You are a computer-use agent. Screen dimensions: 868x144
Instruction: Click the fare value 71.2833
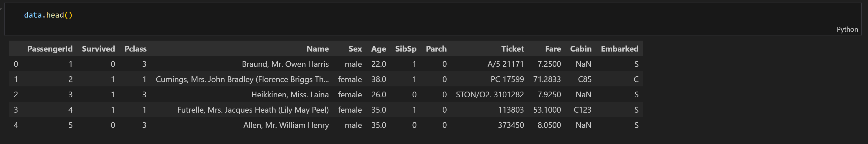(547, 79)
